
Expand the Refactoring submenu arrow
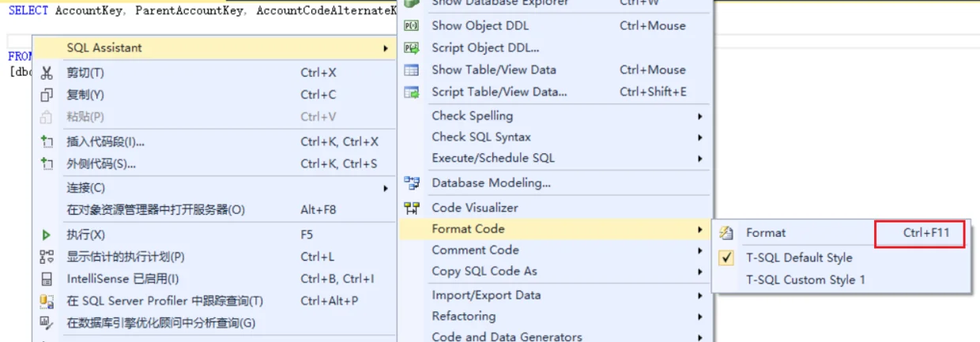(700, 317)
